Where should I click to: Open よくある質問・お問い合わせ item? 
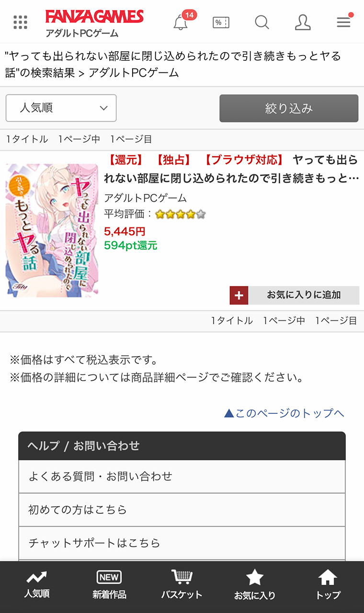point(182,477)
